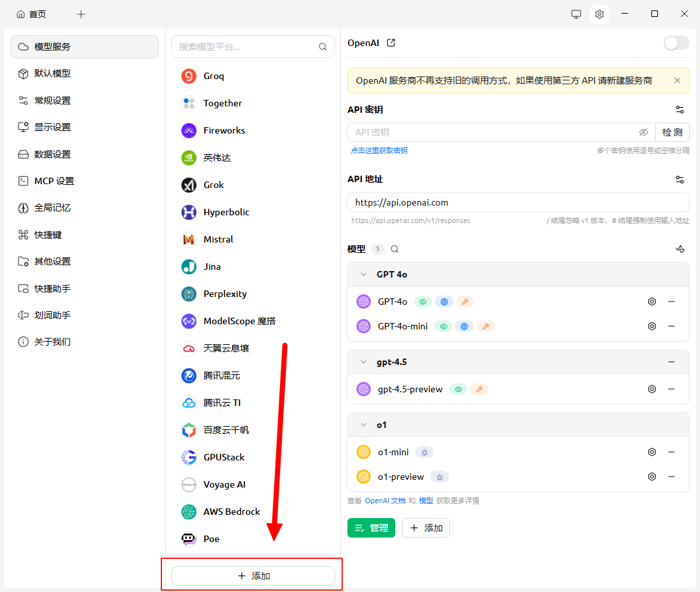
Task: Open API key settings icon
Action: pyautogui.click(x=679, y=110)
